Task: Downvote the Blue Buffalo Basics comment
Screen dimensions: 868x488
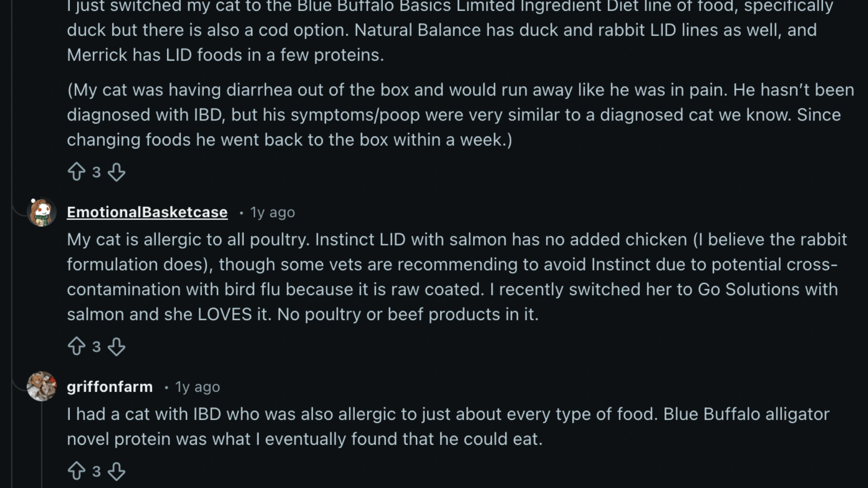Action: (x=117, y=171)
